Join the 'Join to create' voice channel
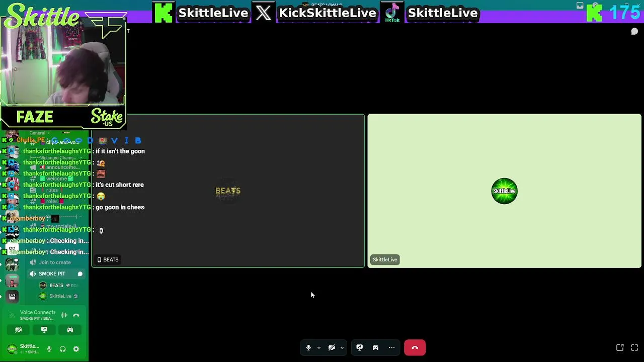Image resolution: width=644 pixels, height=362 pixels. (x=55, y=262)
